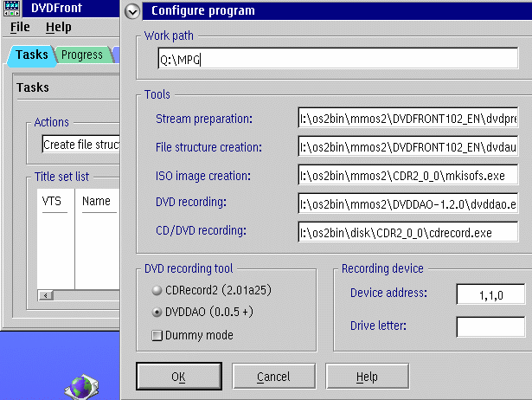Click the Drive letter: label
This screenshot has height=400, width=532.
click(378, 326)
